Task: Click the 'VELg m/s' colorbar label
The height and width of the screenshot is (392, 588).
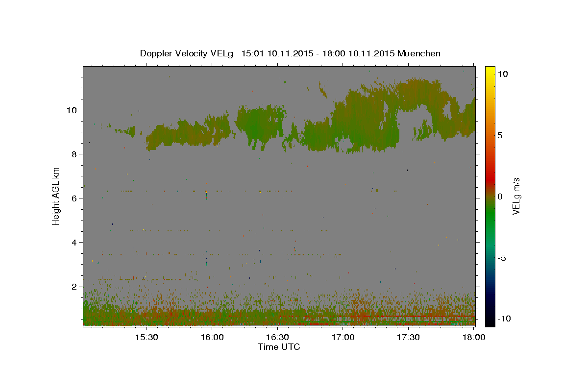Action: [516, 196]
